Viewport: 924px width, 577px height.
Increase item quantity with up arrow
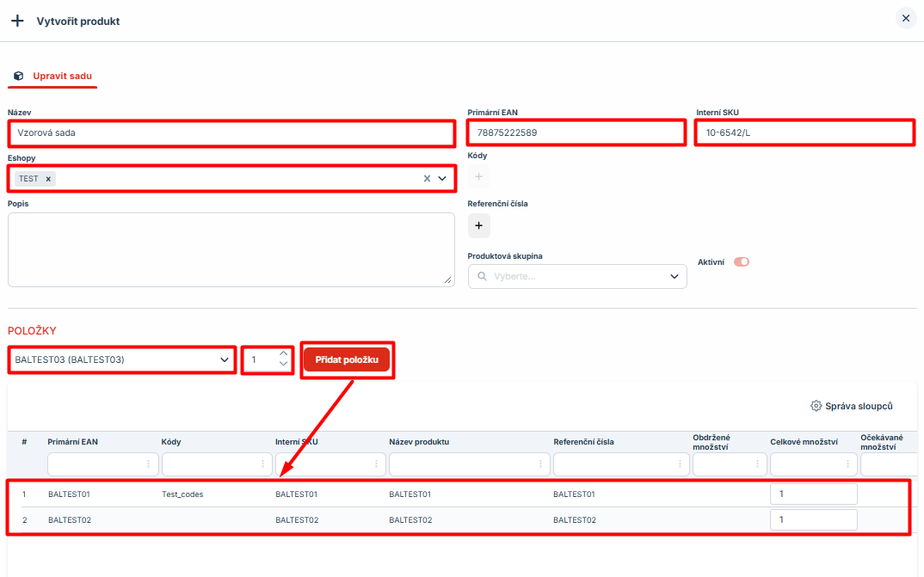[284, 353]
